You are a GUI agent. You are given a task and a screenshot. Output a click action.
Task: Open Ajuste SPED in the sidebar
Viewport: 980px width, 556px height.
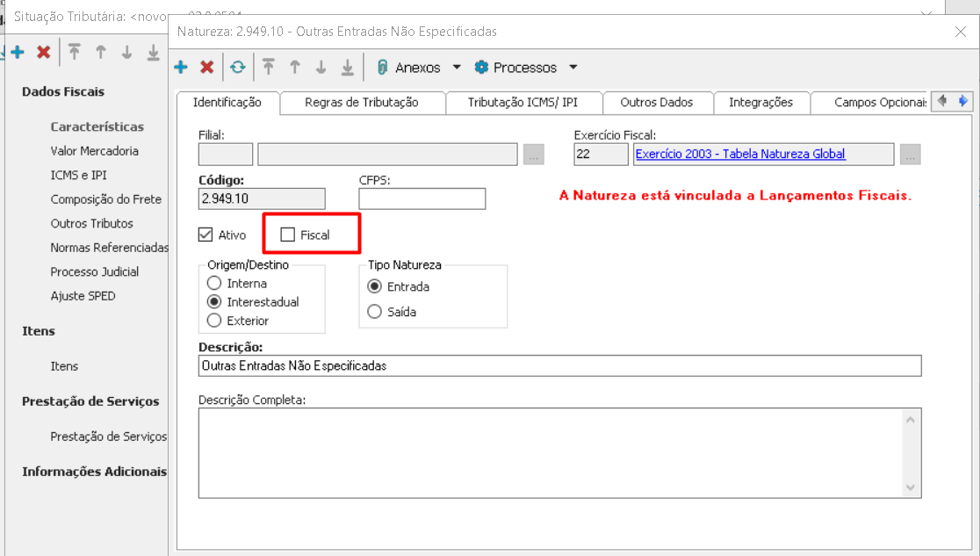click(83, 296)
